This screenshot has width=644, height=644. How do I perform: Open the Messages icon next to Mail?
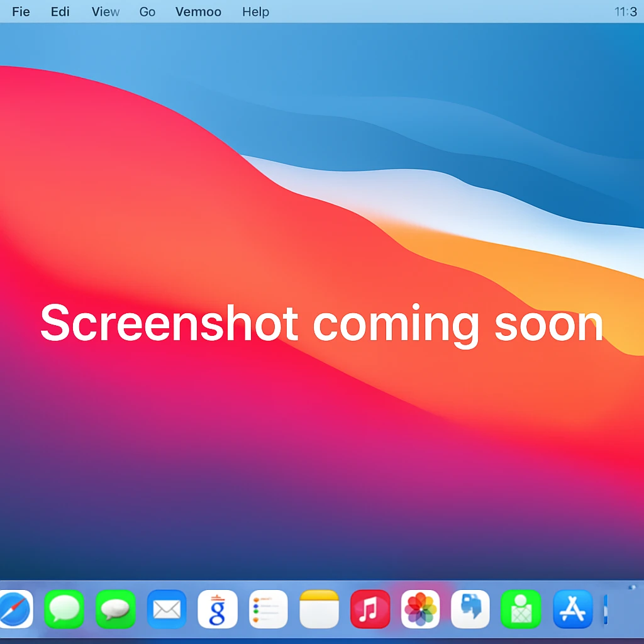(116, 609)
